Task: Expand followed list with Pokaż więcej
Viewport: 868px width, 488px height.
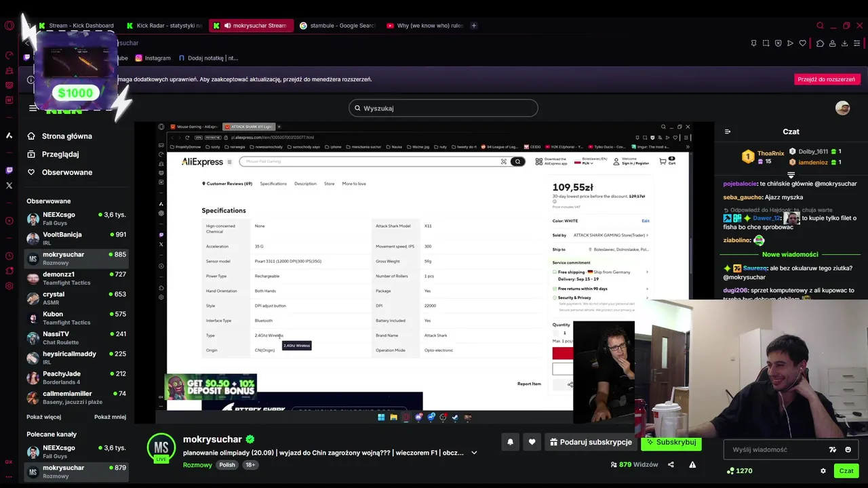Action: [x=43, y=417]
